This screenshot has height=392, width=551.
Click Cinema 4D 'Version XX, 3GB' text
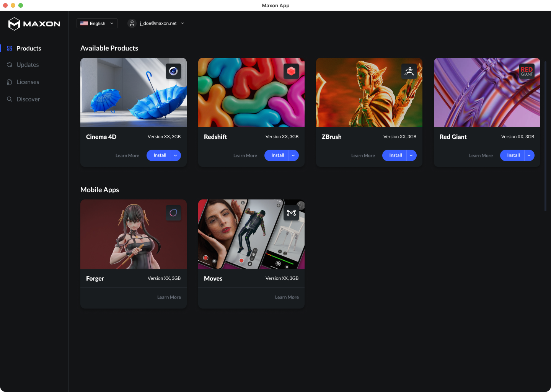coord(164,137)
